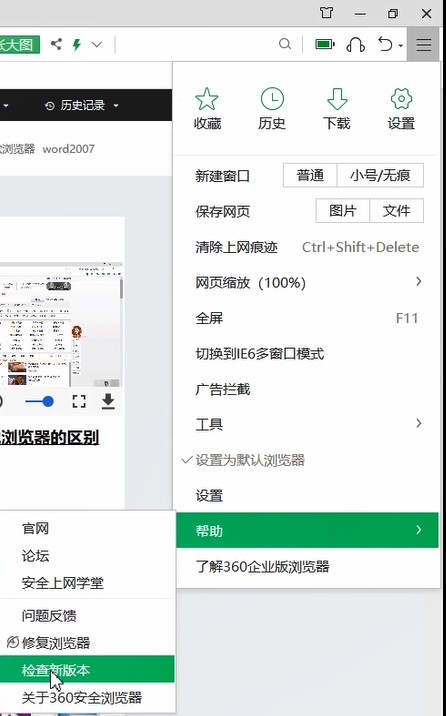Click the 小号/无痕 new window button

click(380, 175)
